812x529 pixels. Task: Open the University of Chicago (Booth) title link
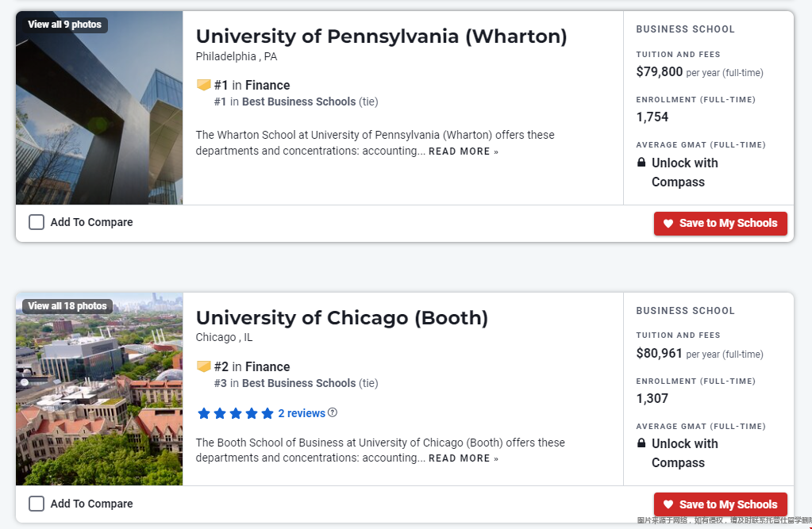click(x=342, y=318)
